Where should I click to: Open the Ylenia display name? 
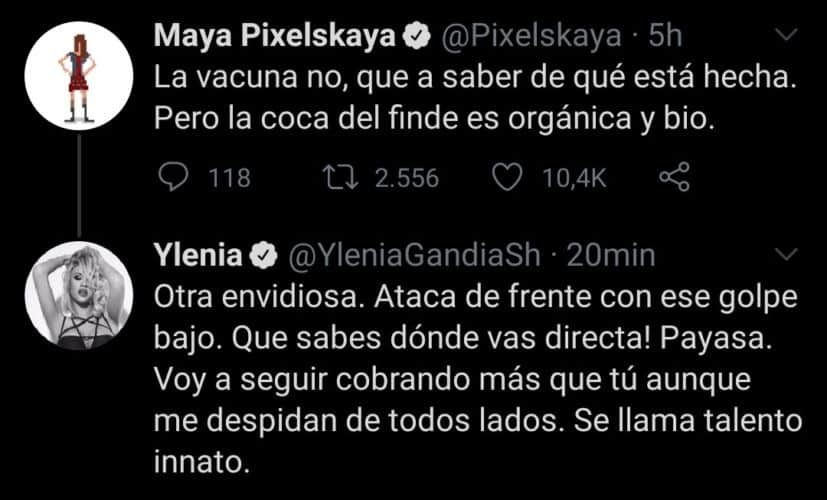tap(198, 257)
